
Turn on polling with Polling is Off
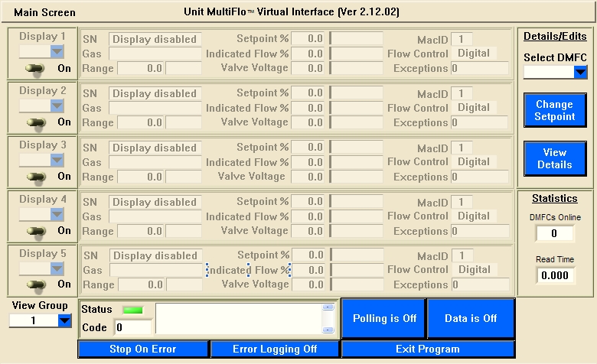coord(383,318)
